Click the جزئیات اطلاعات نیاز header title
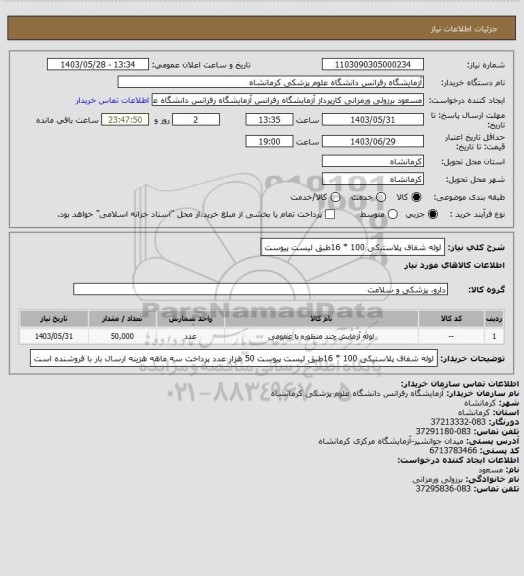Screen dimensions: 524x576 pos(464,29)
